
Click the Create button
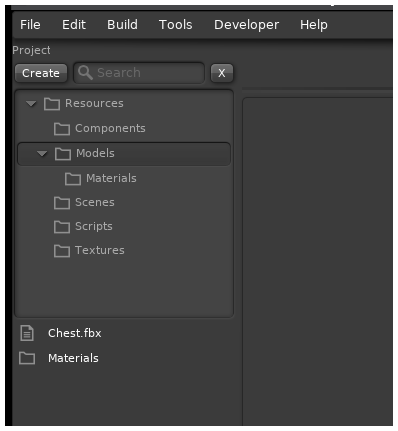pos(41,73)
